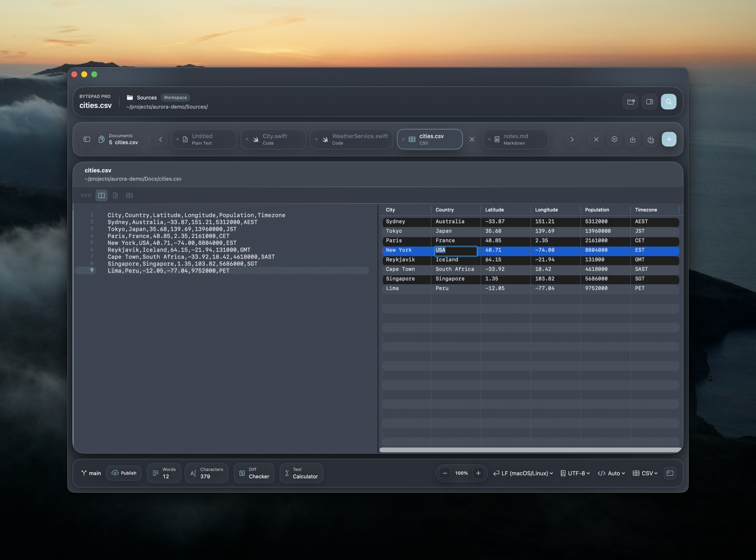Click the Reykjavik cell
The height and width of the screenshot is (560, 756).
coord(407,260)
